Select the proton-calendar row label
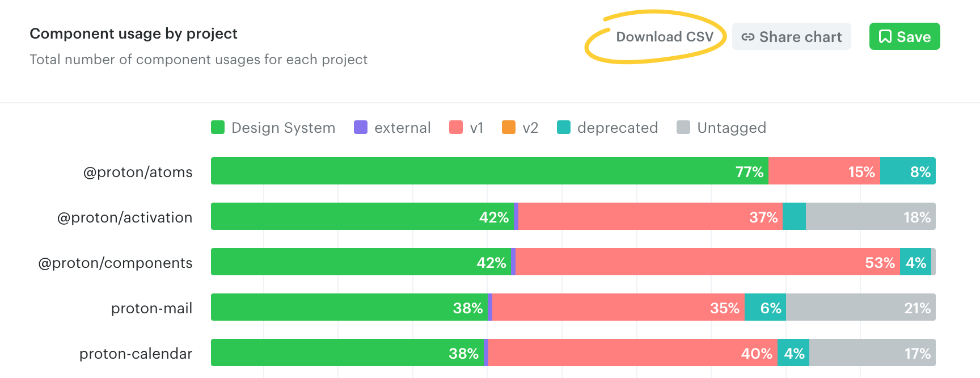Viewport: 980px width, 378px height. coord(136,354)
